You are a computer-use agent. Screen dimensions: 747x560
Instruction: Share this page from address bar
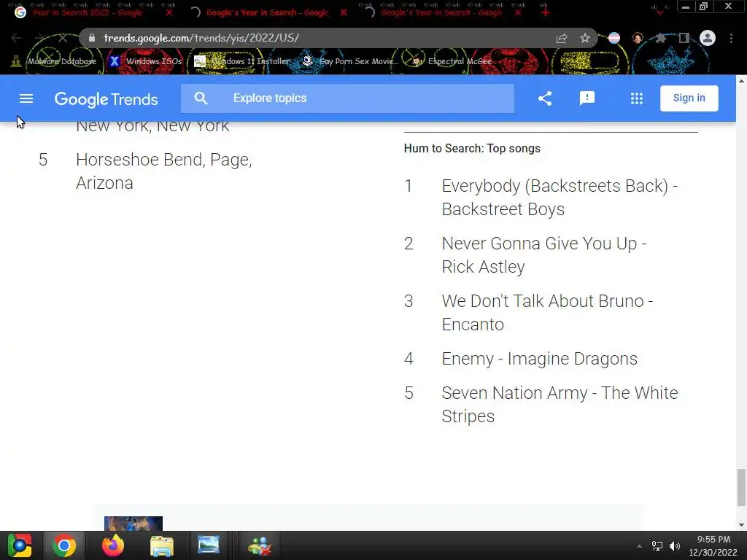562,38
